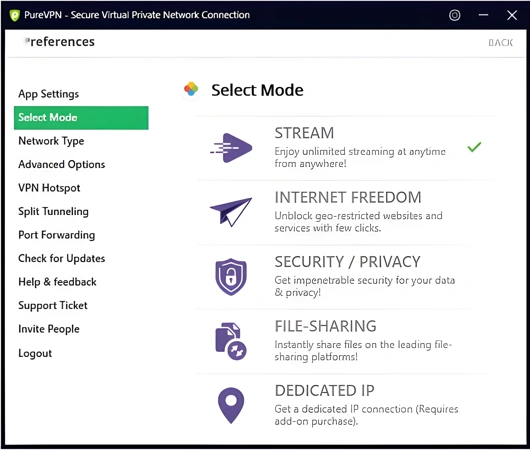Open Help & feedback

(x=57, y=282)
